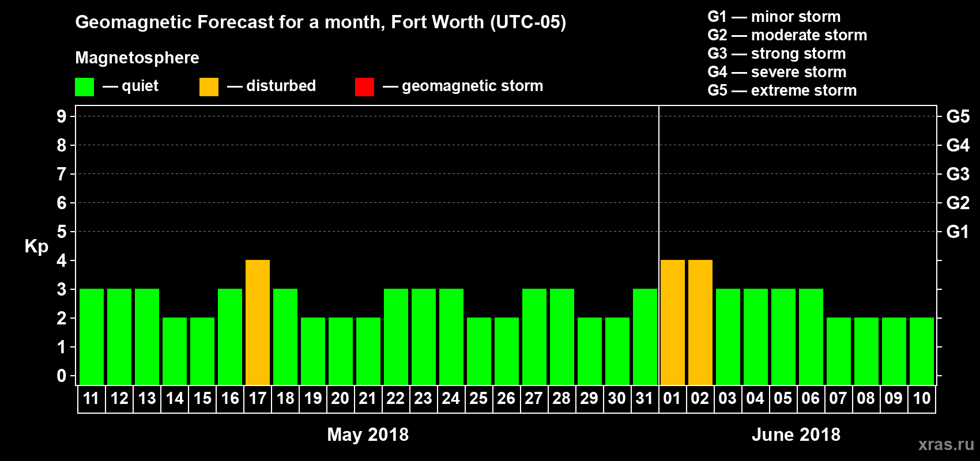The width and height of the screenshot is (980, 461).
Task: Click the Kp axis label
Action: (36, 247)
